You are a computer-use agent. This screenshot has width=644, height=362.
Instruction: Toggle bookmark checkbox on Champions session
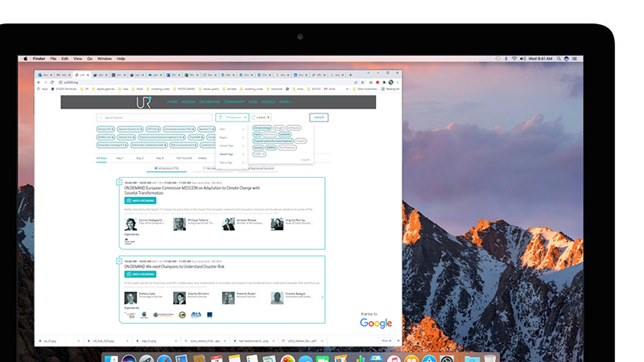pyautogui.click(x=119, y=261)
